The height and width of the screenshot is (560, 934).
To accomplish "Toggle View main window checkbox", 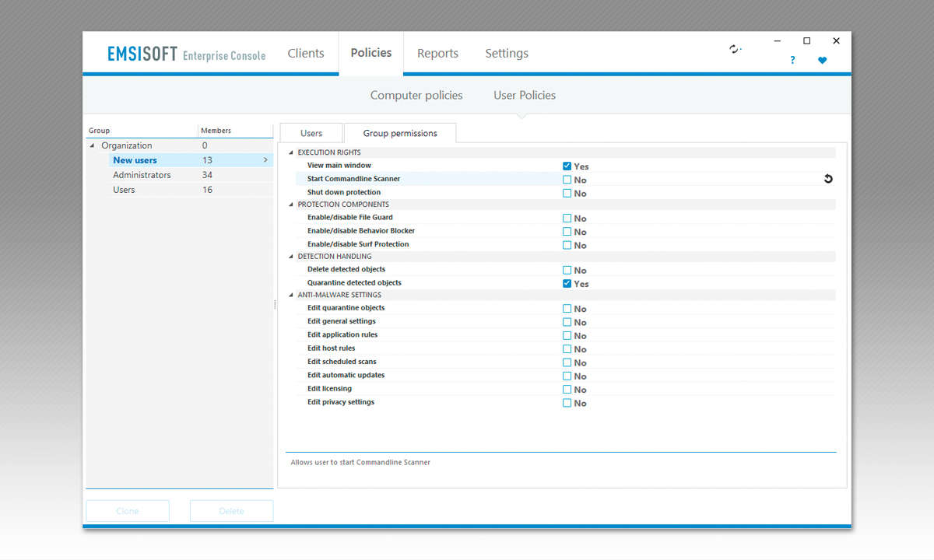I will (567, 166).
